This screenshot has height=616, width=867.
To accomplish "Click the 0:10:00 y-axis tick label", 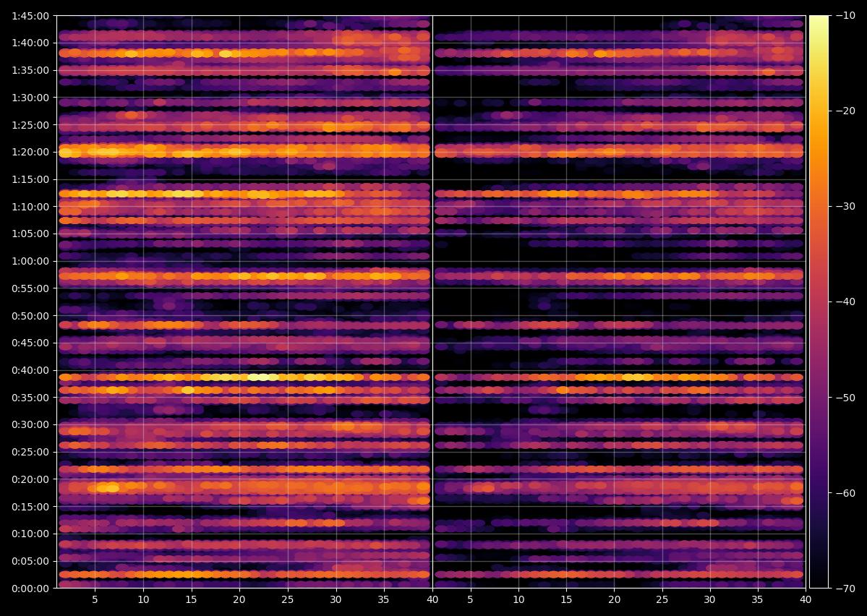I will click(x=30, y=534).
